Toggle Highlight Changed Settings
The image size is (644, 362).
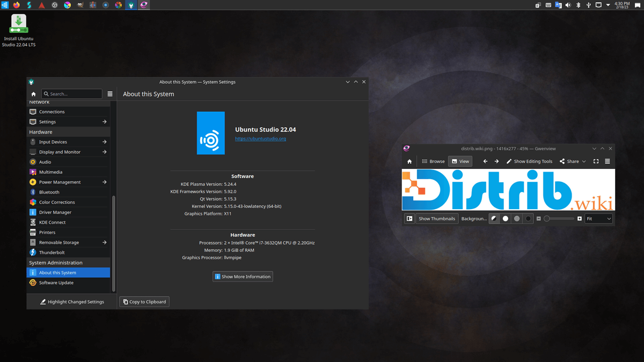point(72,302)
